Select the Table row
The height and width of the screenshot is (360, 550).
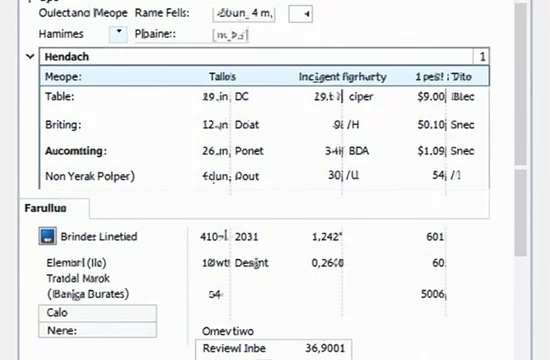click(264, 96)
